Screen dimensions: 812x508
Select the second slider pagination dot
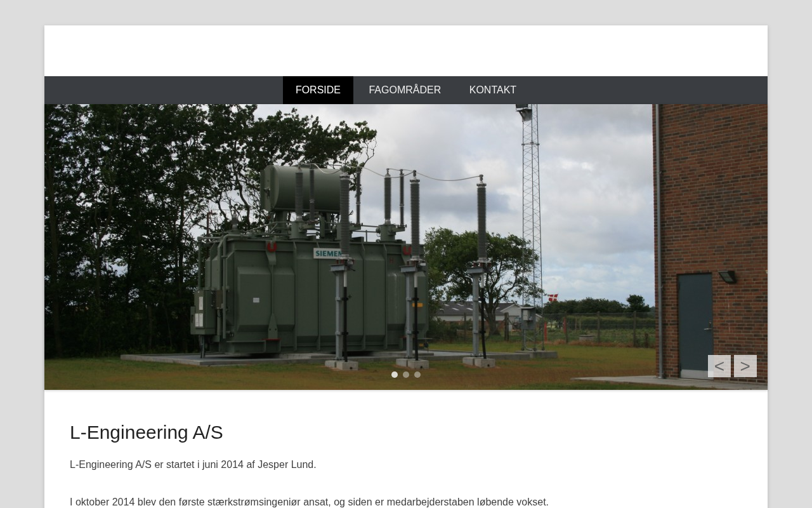coord(406,375)
